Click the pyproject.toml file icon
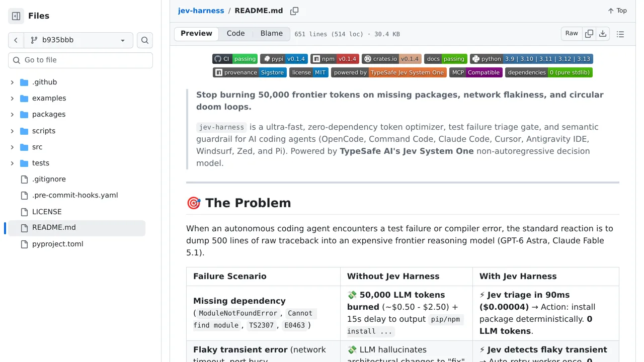644x362 pixels. [24, 244]
